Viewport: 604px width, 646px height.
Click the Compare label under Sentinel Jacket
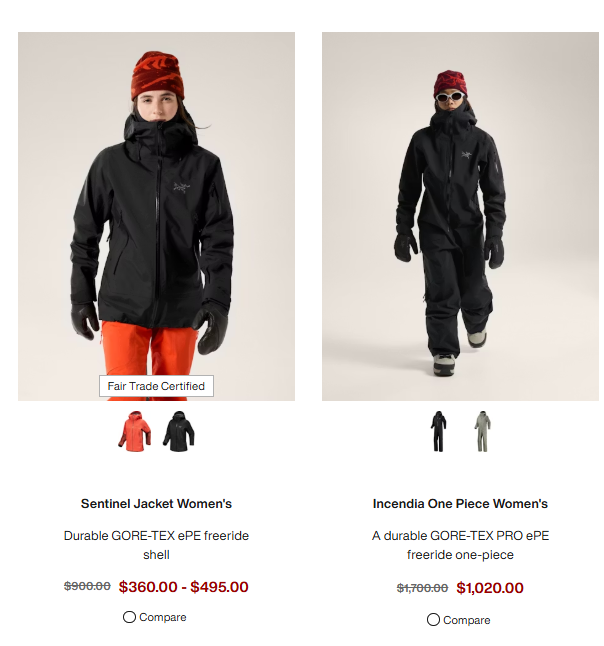point(163,617)
